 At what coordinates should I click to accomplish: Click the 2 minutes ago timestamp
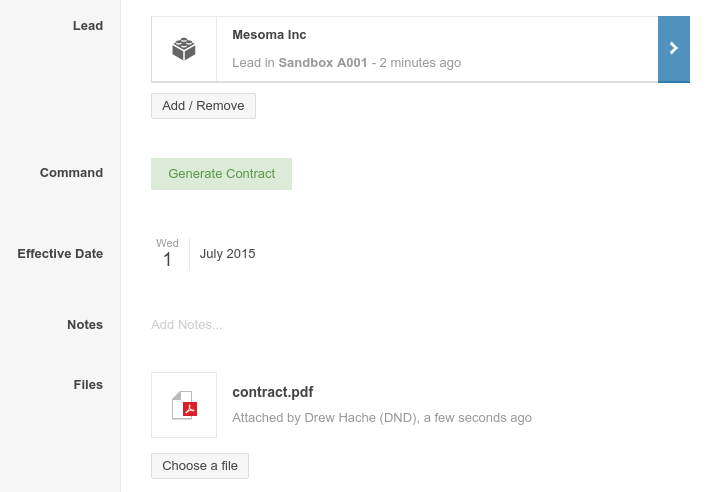(x=420, y=63)
